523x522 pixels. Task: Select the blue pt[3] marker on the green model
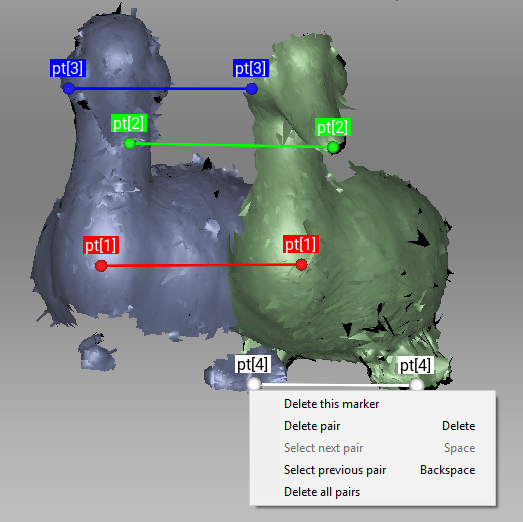[x=252, y=89]
